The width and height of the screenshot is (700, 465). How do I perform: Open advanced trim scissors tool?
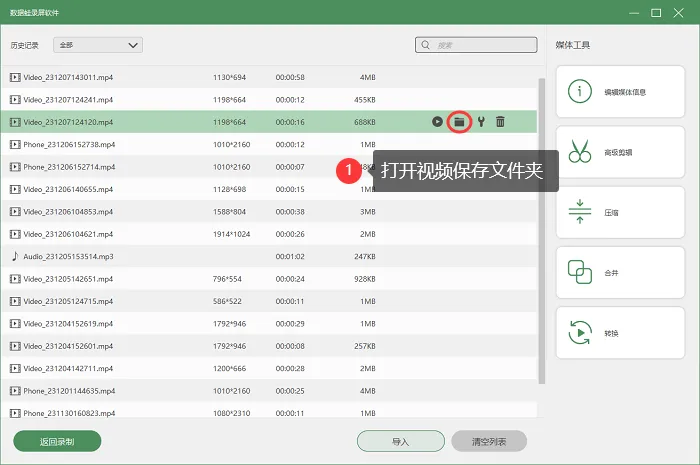(620, 152)
